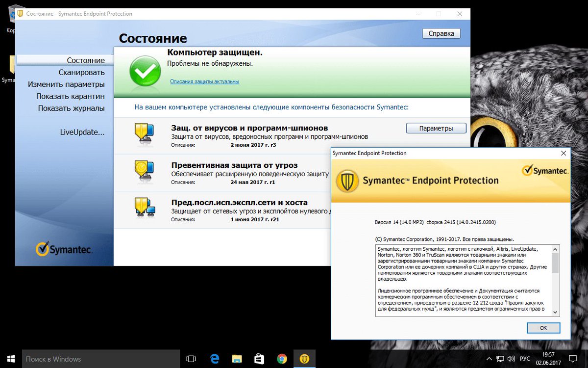Image resolution: width=588 pixels, height=368 pixels.
Task: Expand the hidden system tray icons
Action: pyautogui.click(x=489, y=359)
